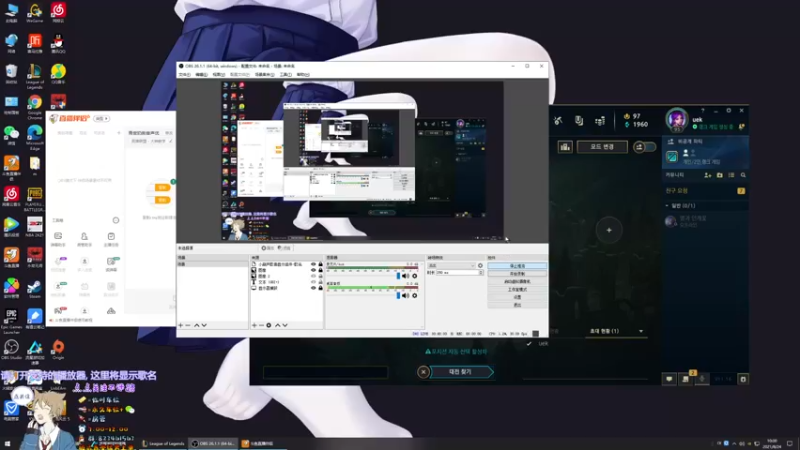The width and height of the screenshot is (800, 450).
Task: Toggle lock on second OBS source
Action: click(320, 270)
